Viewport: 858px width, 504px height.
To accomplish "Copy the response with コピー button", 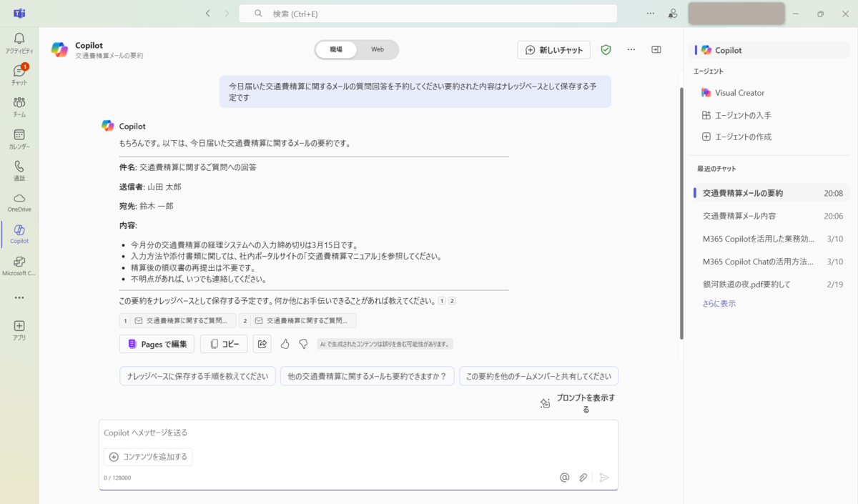I will [x=224, y=344].
